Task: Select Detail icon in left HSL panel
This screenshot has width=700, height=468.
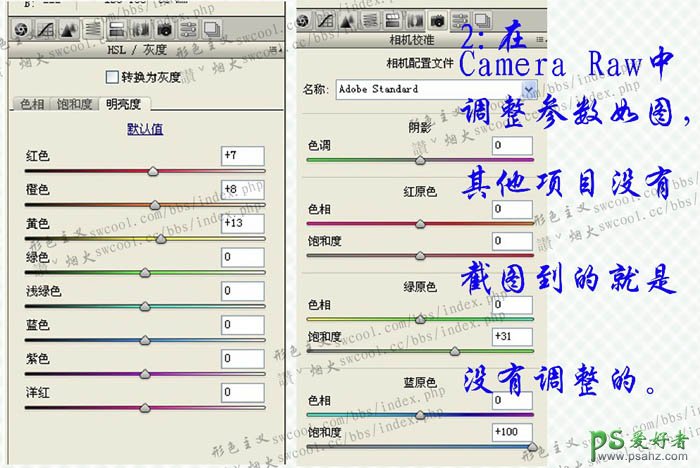Action: (x=68, y=31)
